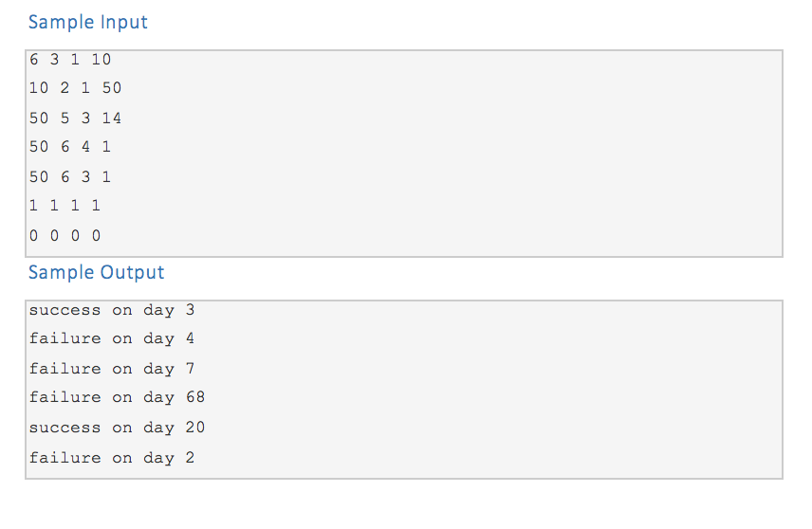This screenshot has height=529, width=812.
Task: Click the input line '50 5 3 14'
Action: [x=75, y=118]
